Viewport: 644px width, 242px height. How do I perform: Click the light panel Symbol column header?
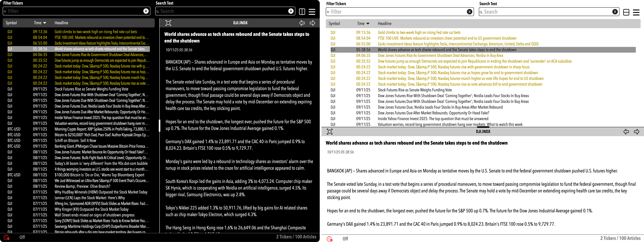(334, 23)
